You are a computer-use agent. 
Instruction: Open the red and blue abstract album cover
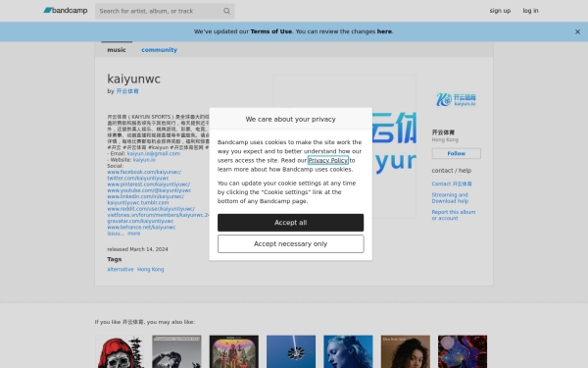[x=463, y=351]
